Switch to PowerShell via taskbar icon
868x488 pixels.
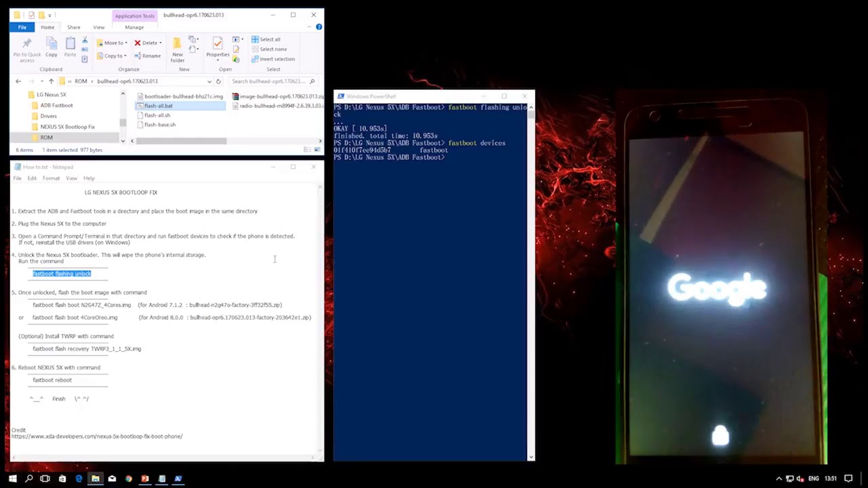pos(178,479)
